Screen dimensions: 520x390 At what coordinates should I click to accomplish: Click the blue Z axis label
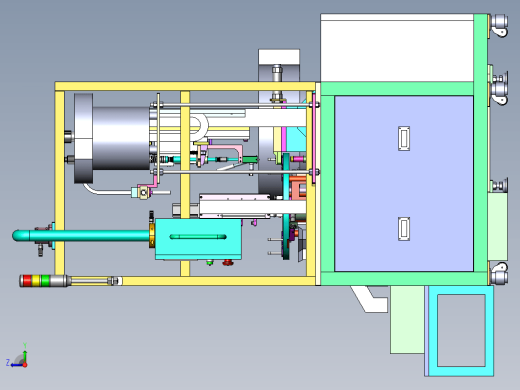[x=8, y=362]
